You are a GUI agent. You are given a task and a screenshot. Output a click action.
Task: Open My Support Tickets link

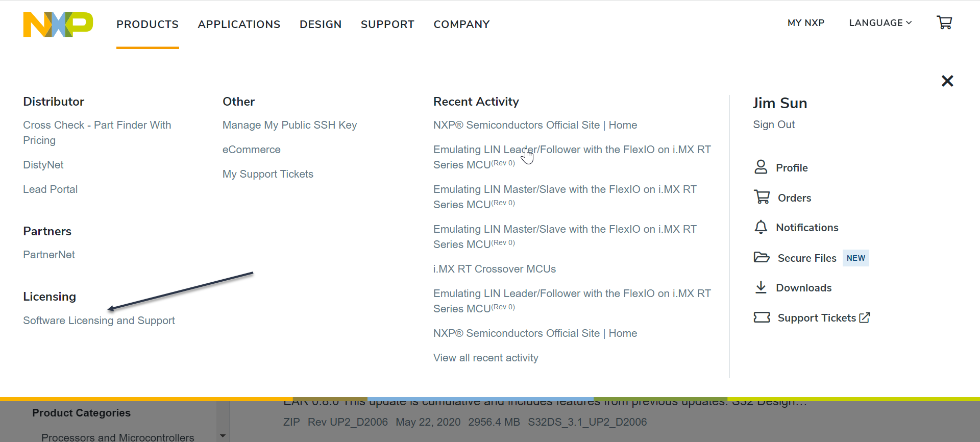[x=268, y=174]
